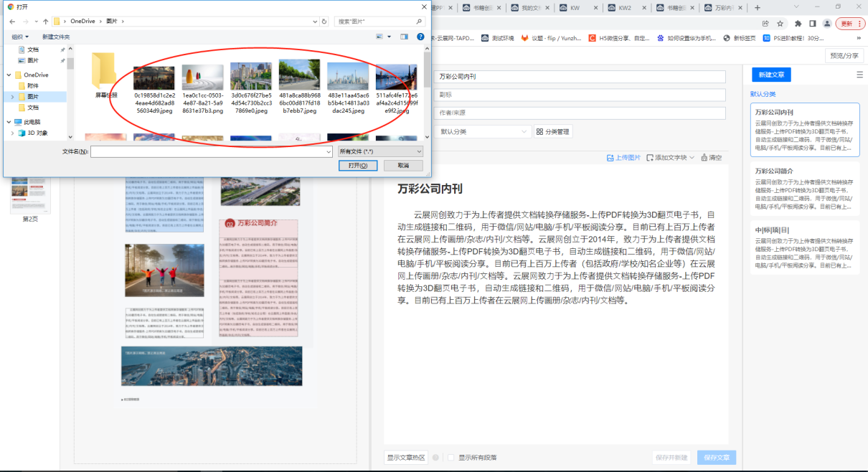Open the 如何设置华为手机 bookmark
Viewport: 868px width, 472px height.
pyautogui.click(x=686, y=38)
